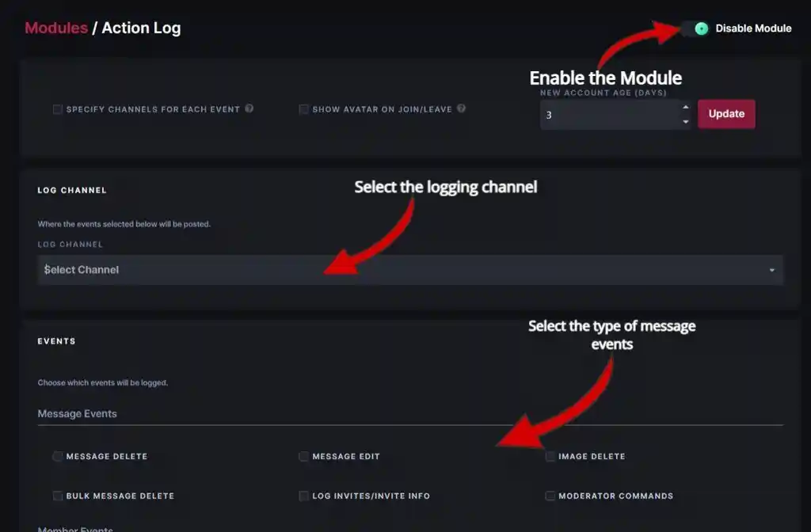The image size is (811, 532).
Task: Toggle the Disable Module switch
Action: click(x=695, y=28)
